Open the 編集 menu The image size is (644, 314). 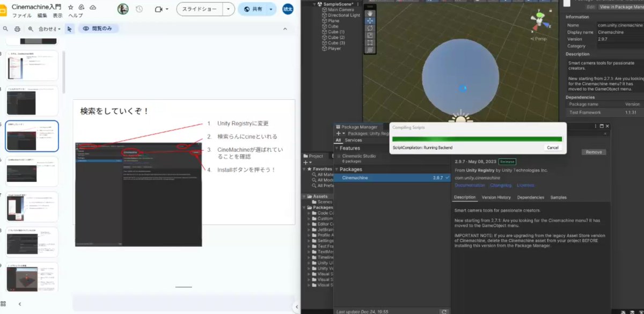click(x=42, y=16)
